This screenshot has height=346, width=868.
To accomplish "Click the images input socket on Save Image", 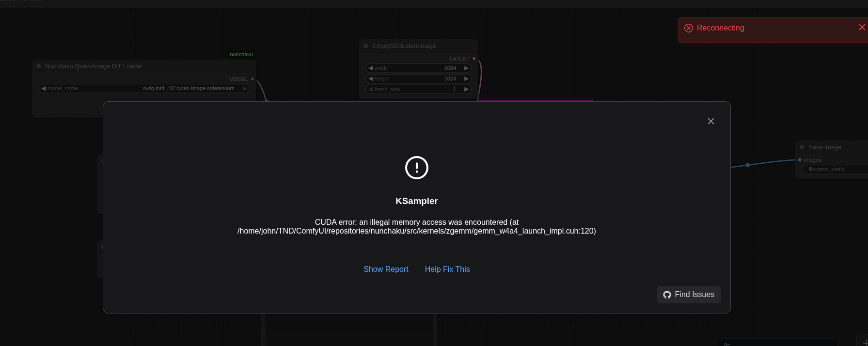I will pyautogui.click(x=800, y=160).
